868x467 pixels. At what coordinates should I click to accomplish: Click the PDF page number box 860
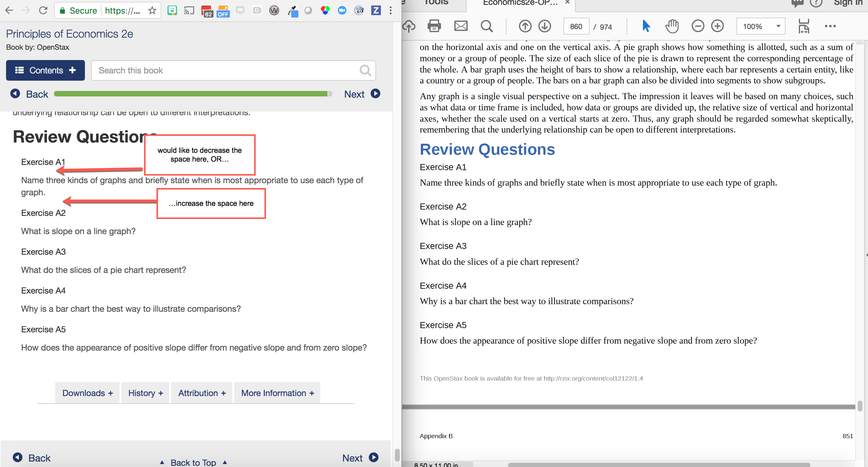tap(576, 26)
